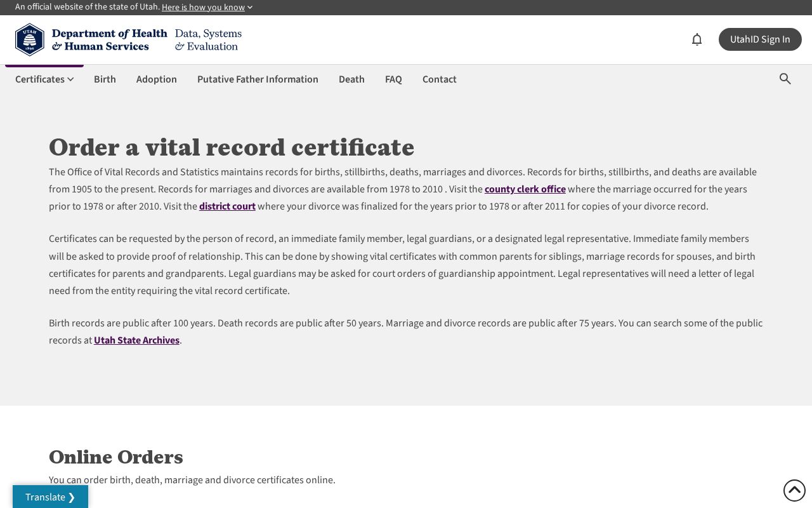Open Putative Father Information page
Viewport: 812px width, 508px height.
pyautogui.click(x=258, y=79)
